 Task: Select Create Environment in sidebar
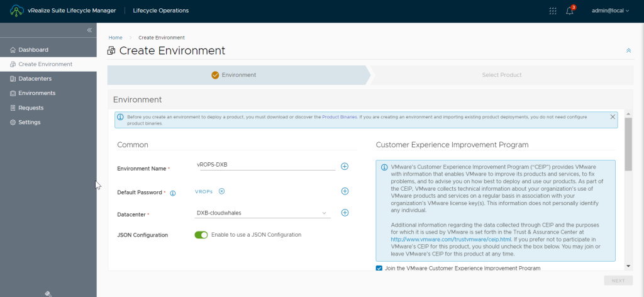point(48,64)
